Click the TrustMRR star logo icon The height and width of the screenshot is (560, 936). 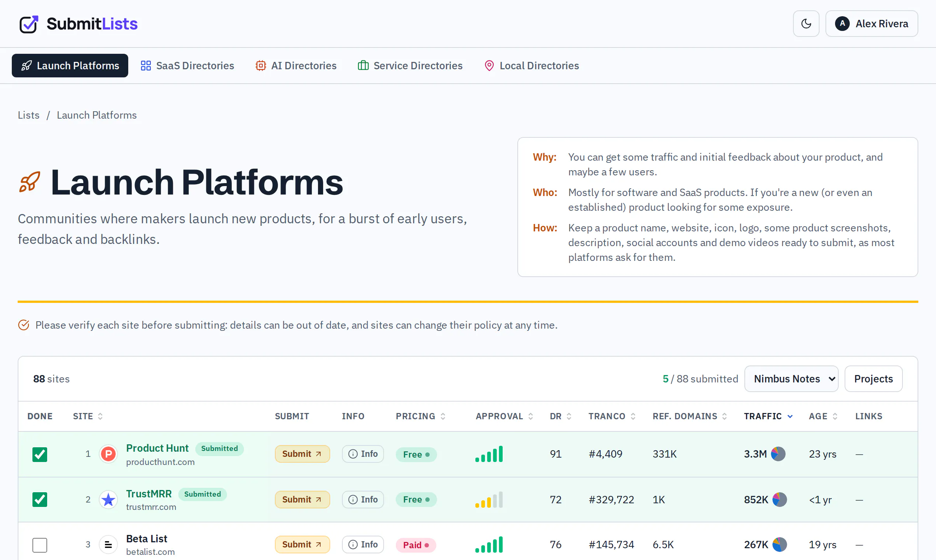pos(108,500)
